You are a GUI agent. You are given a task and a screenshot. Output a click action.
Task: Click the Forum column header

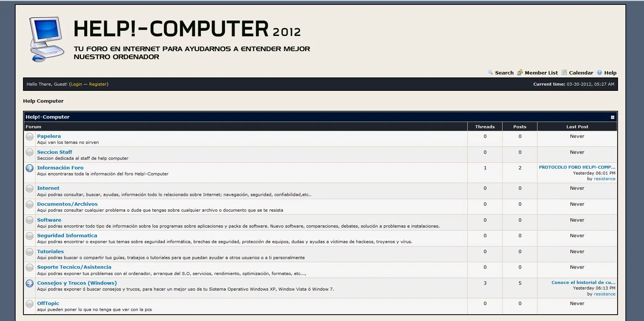click(x=33, y=127)
